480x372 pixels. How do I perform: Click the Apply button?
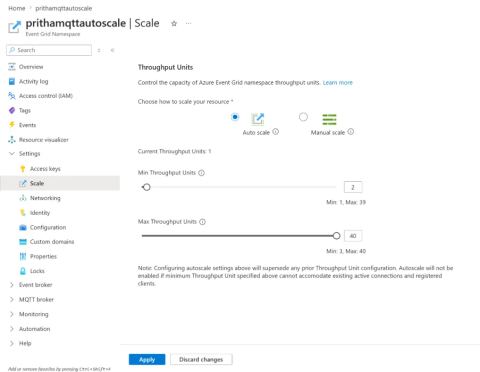[x=147, y=359]
